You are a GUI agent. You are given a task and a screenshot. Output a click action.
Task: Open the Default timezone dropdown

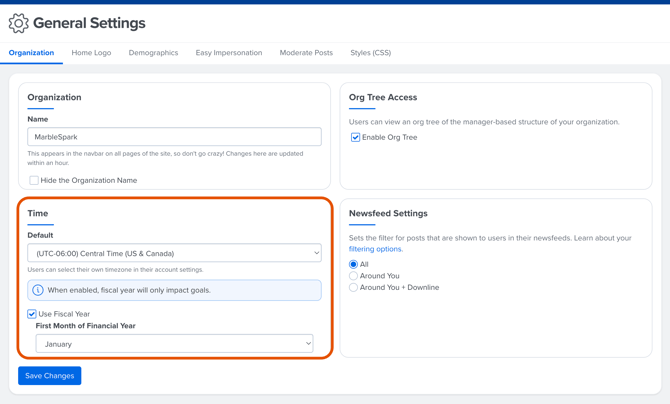(174, 253)
